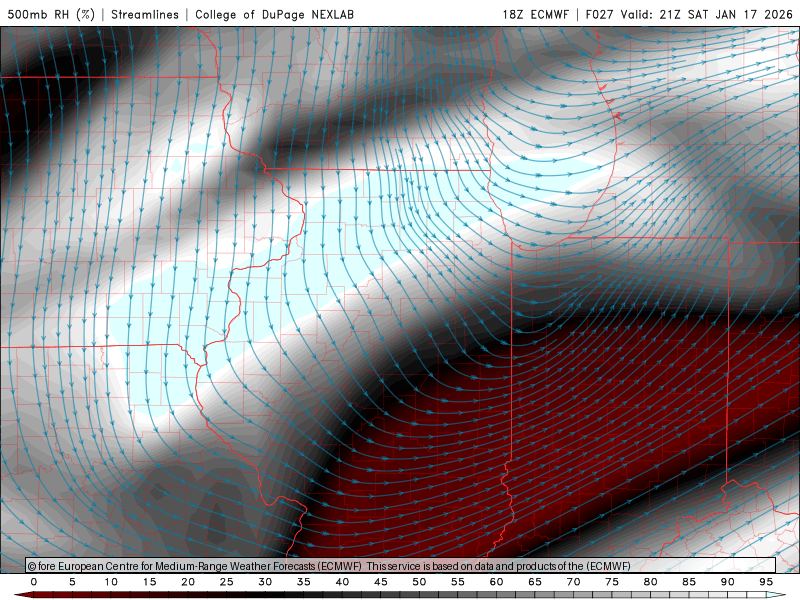Click the '90' color scale label
The height and width of the screenshot is (600, 800).
click(728, 582)
